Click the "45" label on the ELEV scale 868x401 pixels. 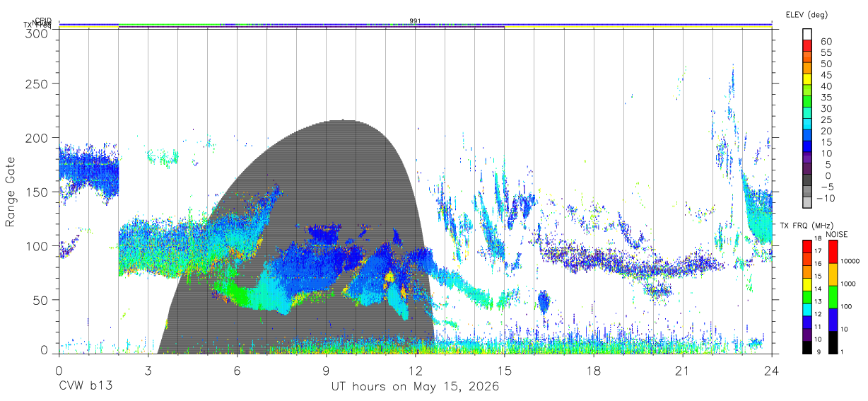pyautogui.click(x=826, y=75)
